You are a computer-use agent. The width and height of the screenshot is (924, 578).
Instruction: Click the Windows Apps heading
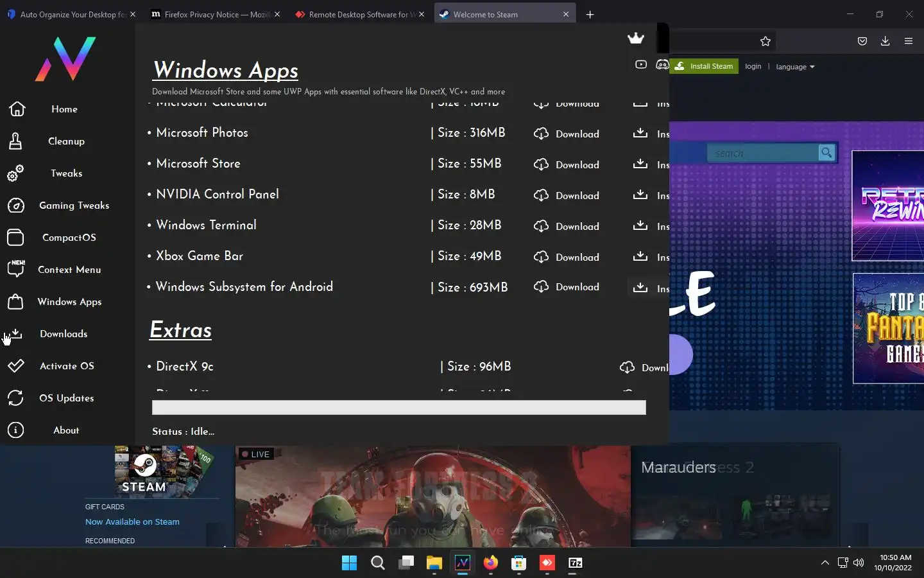(x=226, y=70)
